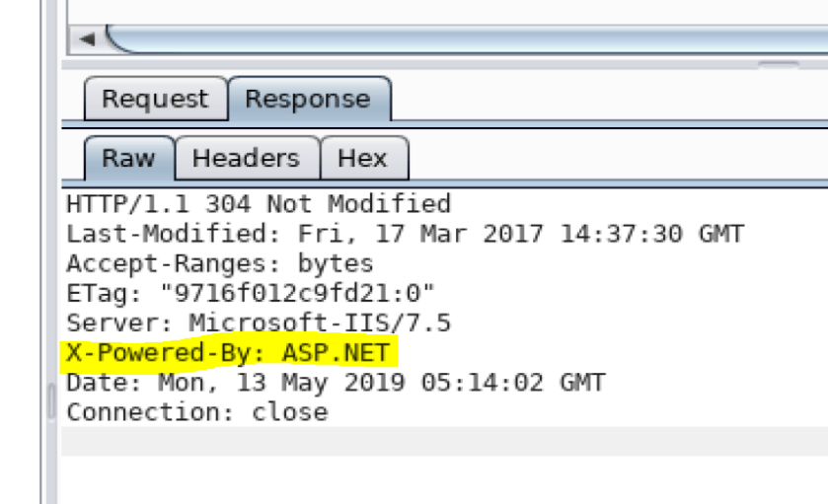Screen dimensions: 828x504
Task: Click the upper pane above the scrollbar
Action: [444, 10]
